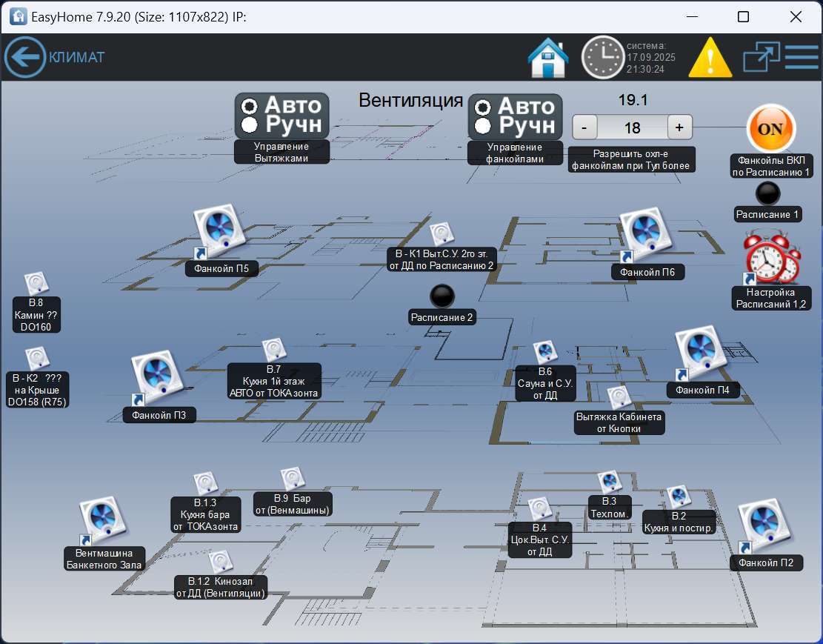Click the back arrow next to КЛИМАТ

point(25,57)
